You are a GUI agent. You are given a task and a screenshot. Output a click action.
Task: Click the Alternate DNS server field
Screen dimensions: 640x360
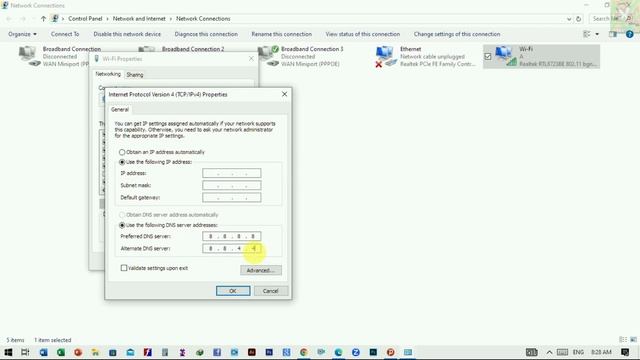click(231, 249)
